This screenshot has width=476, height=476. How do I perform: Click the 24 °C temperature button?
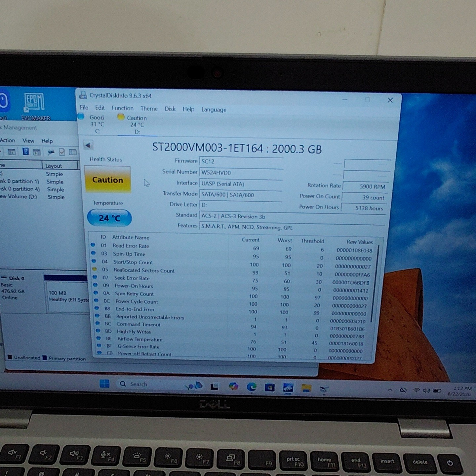[109, 218]
